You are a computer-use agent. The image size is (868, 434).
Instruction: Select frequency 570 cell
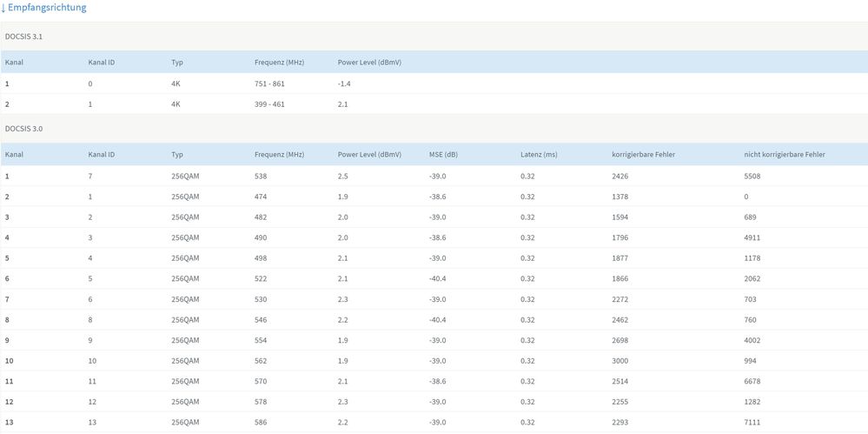(261, 381)
